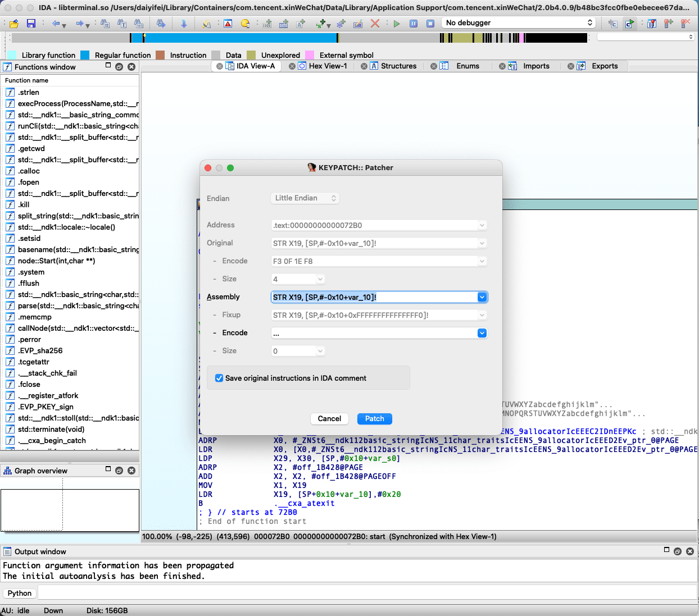Click the binoculars binary search icon
Screen dimensions: 699x616
(139, 24)
